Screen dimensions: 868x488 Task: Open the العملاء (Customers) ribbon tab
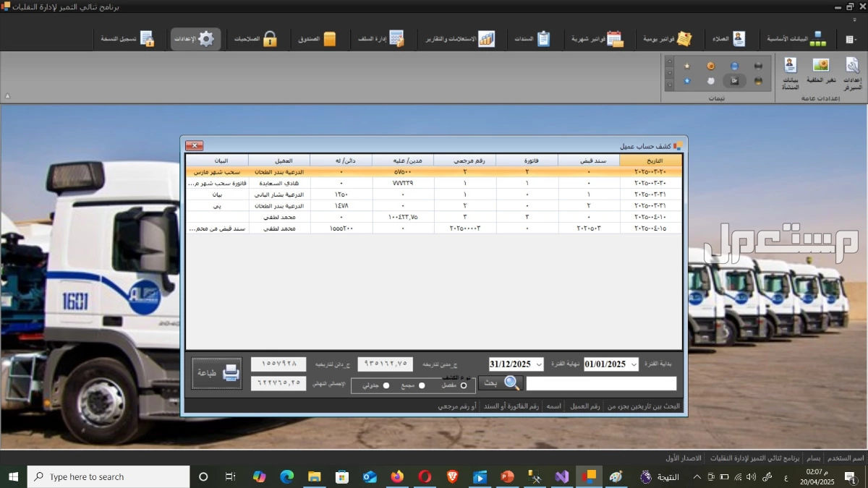point(728,39)
